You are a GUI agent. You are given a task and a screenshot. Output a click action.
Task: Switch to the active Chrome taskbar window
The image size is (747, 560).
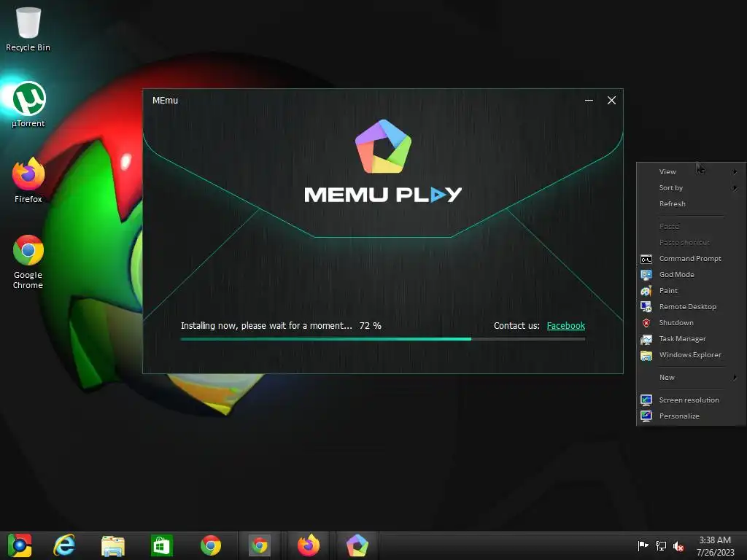point(260,545)
